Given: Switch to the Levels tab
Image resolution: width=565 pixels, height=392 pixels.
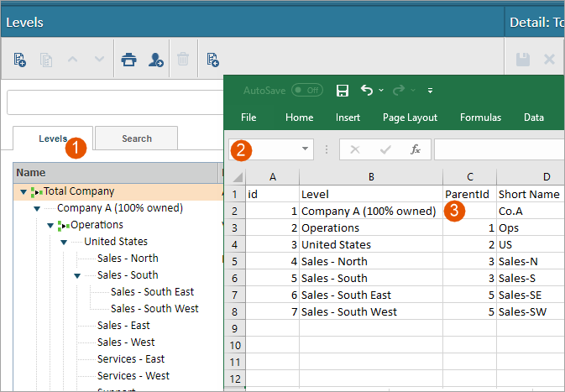Looking at the screenshot, I should click(53, 139).
